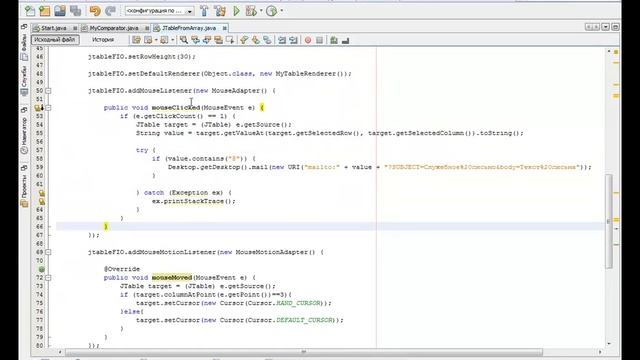The height and width of the screenshot is (360, 640).
Task: Click the vertical scrollbar thumb of the editor
Action: tap(609, 221)
